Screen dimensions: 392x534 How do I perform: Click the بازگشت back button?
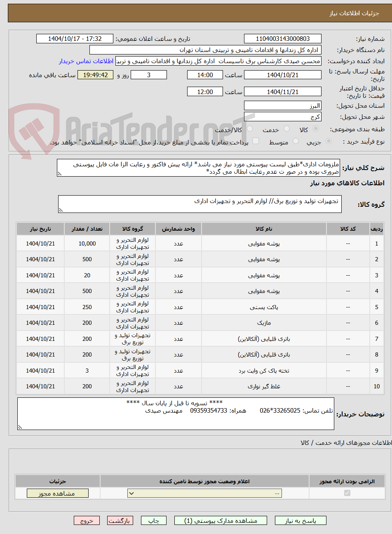120,521
